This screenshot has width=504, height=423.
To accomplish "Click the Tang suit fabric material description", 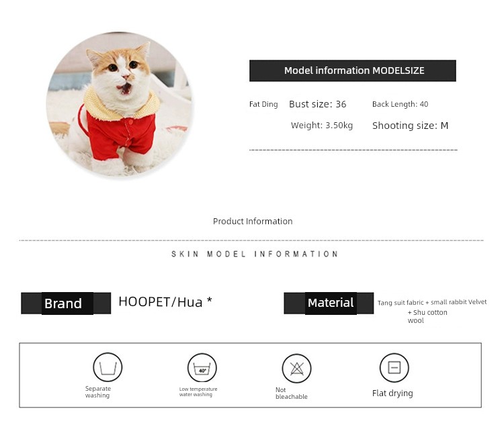I will point(432,312).
